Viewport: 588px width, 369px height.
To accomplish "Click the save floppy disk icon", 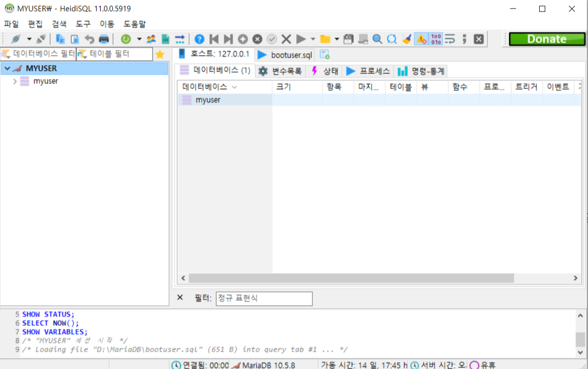I will click(x=349, y=39).
